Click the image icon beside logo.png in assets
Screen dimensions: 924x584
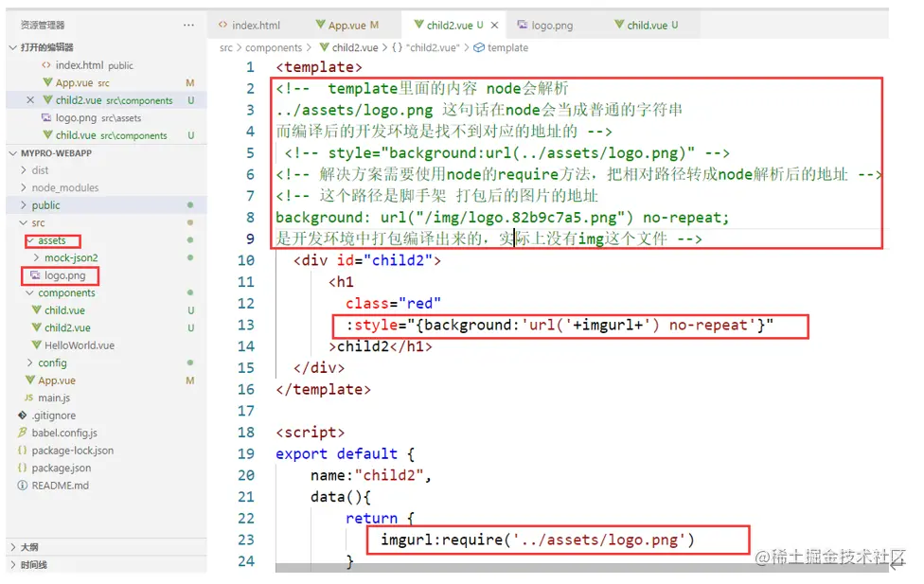click(35, 275)
